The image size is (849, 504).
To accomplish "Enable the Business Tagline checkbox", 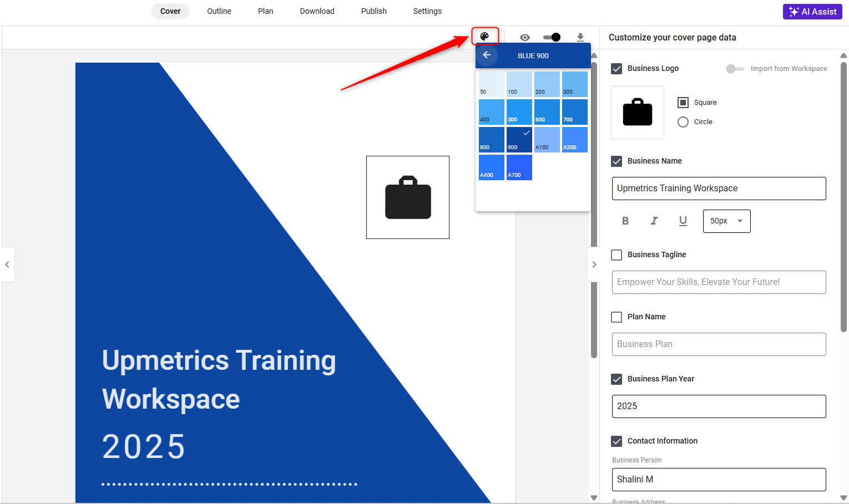I will (x=616, y=255).
